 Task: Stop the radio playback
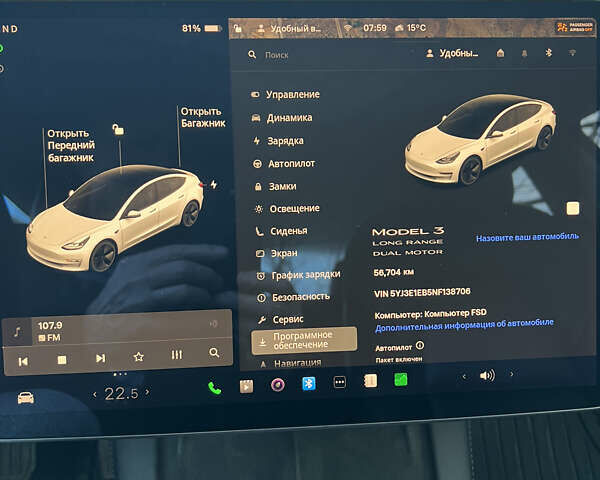tap(61, 358)
